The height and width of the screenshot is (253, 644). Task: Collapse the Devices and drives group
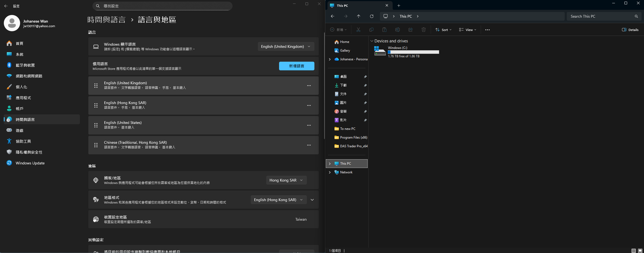[372, 41]
